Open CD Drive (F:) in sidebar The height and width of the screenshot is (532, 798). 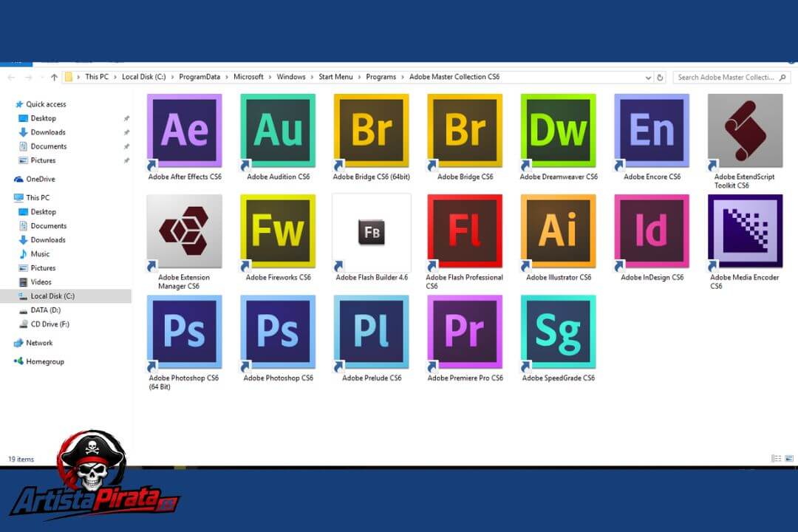click(50, 324)
